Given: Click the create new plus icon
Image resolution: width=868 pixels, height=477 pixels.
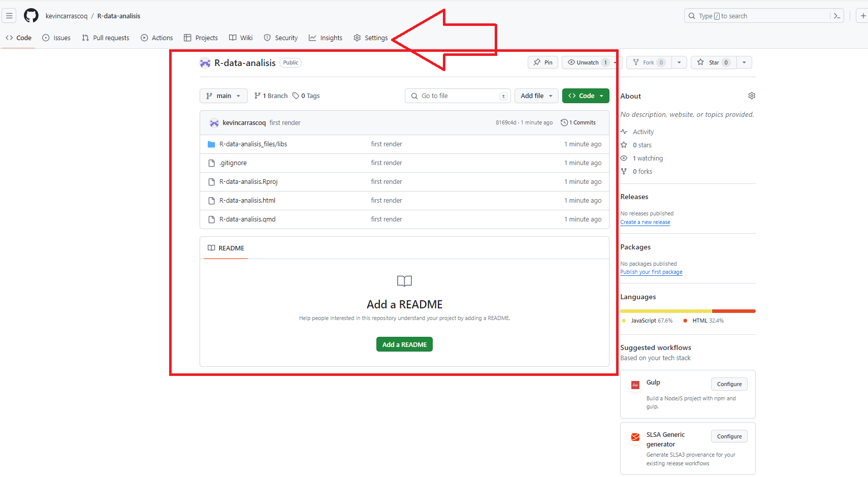Looking at the screenshot, I should tap(862, 16).
